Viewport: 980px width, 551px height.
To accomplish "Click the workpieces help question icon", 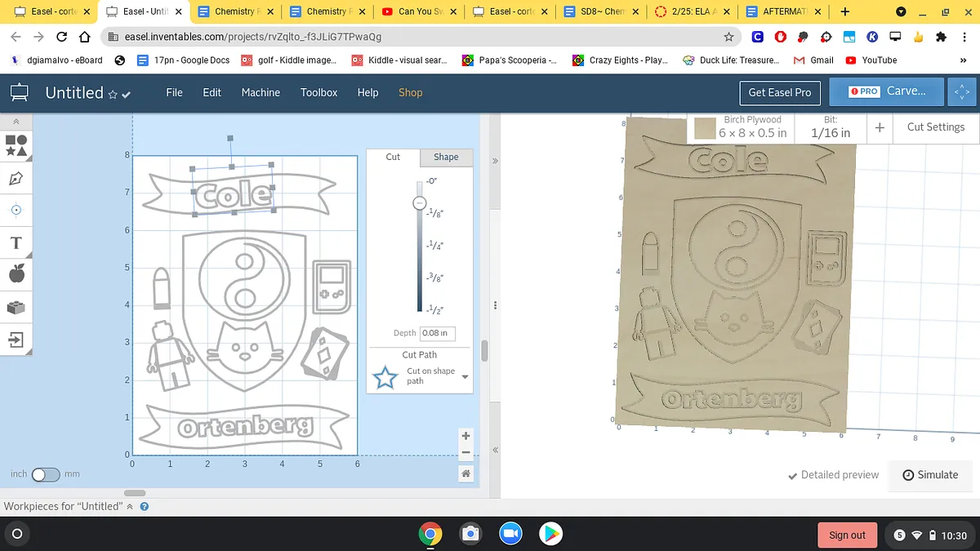I will point(145,506).
